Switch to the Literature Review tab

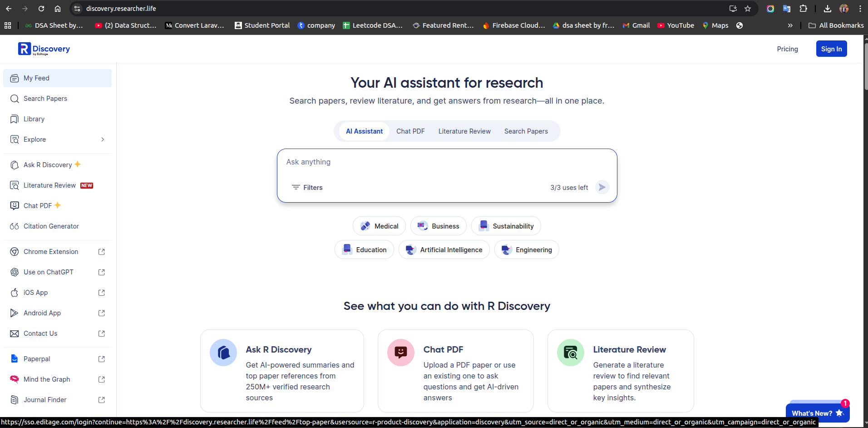[464, 131]
